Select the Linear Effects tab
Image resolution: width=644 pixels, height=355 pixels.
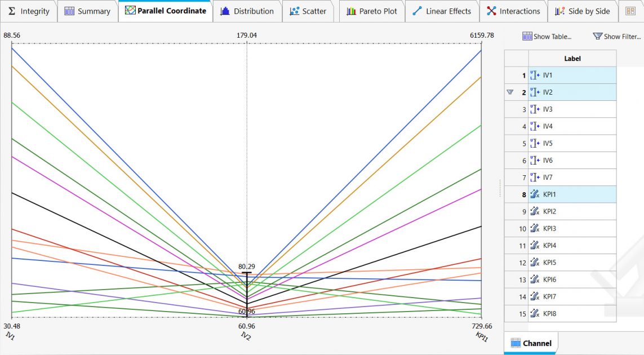(442, 11)
